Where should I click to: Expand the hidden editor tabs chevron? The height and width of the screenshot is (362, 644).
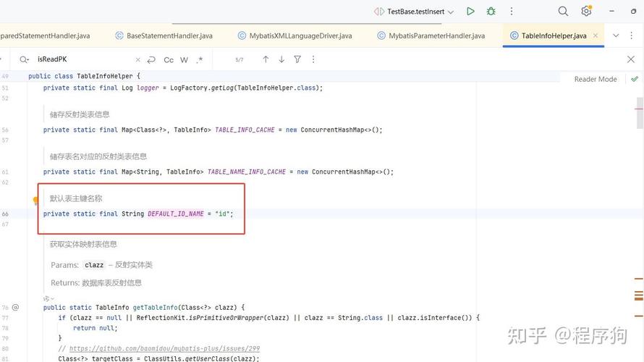(x=616, y=35)
